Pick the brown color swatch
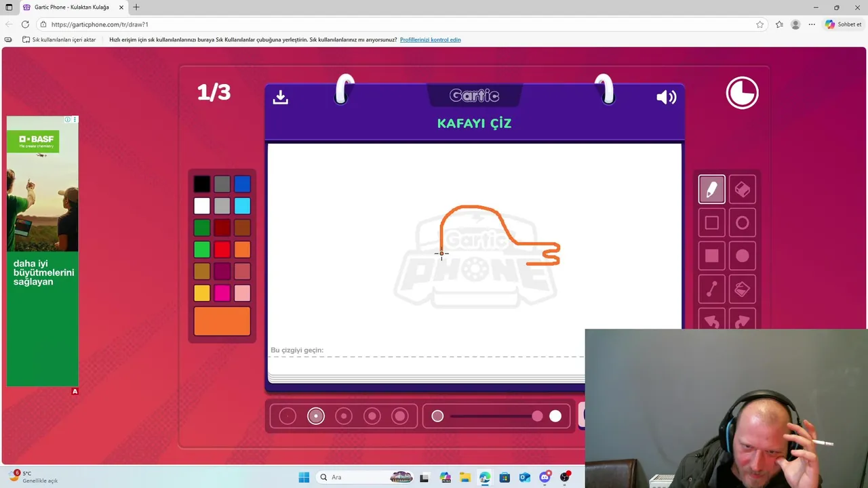This screenshot has height=488, width=868. click(x=242, y=228)
